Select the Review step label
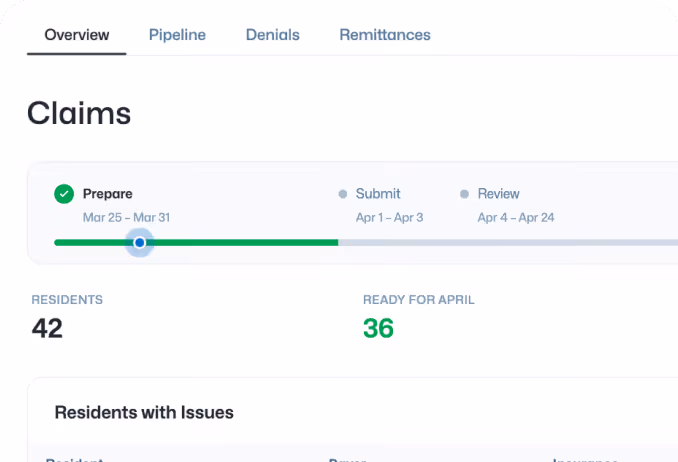This screenshot has width=678, height=462. [499, 194]
